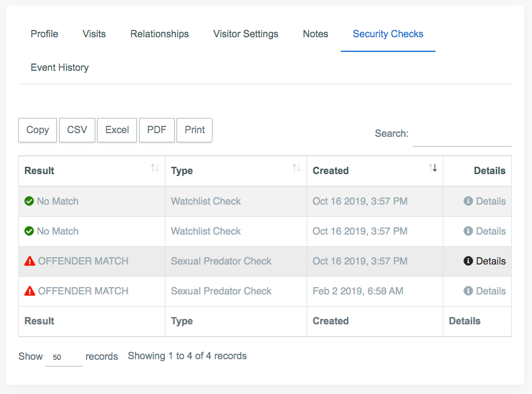
Task: Sort the table by the Result column arrows
Action: coord(155,168)
